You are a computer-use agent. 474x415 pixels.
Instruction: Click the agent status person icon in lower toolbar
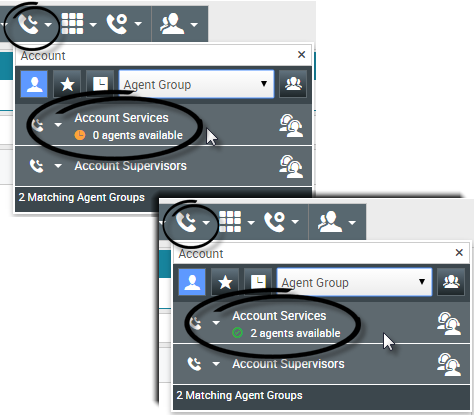click(x=329, y=222)
